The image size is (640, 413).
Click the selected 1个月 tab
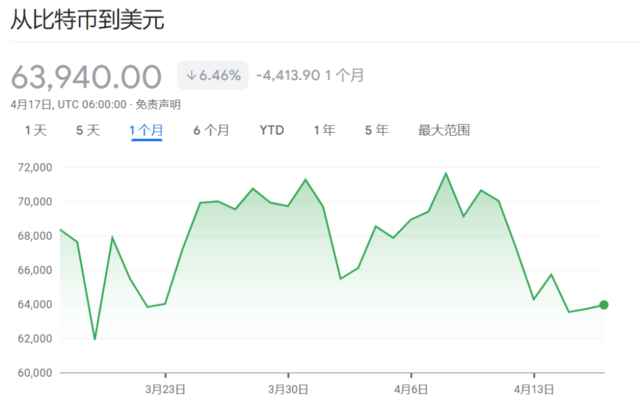coord(146,130)
